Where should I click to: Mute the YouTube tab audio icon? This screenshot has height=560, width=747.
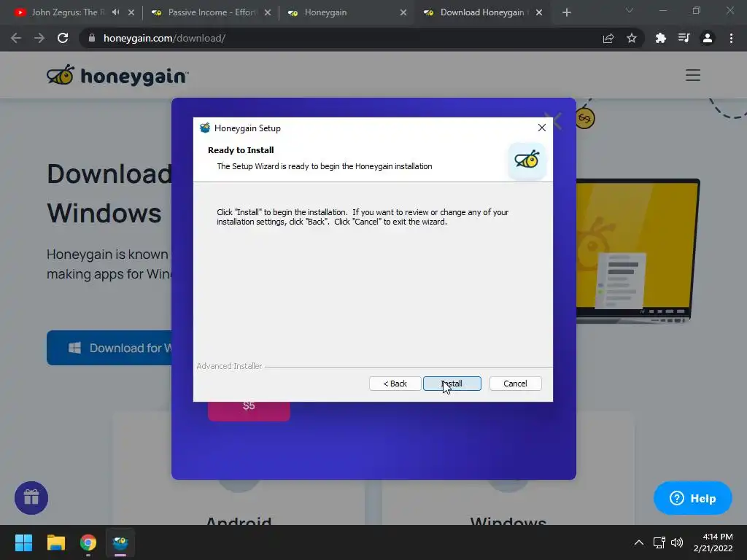coord(116,12)
